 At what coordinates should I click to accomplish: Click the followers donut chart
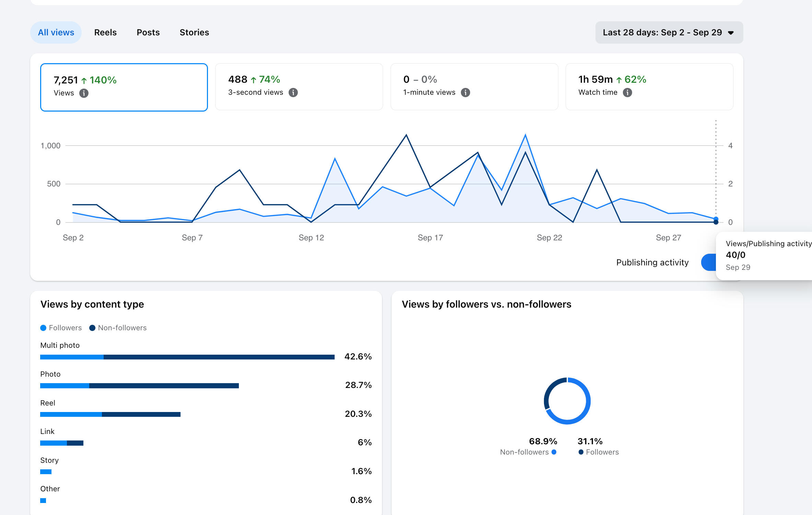click(x=567, y=401)
